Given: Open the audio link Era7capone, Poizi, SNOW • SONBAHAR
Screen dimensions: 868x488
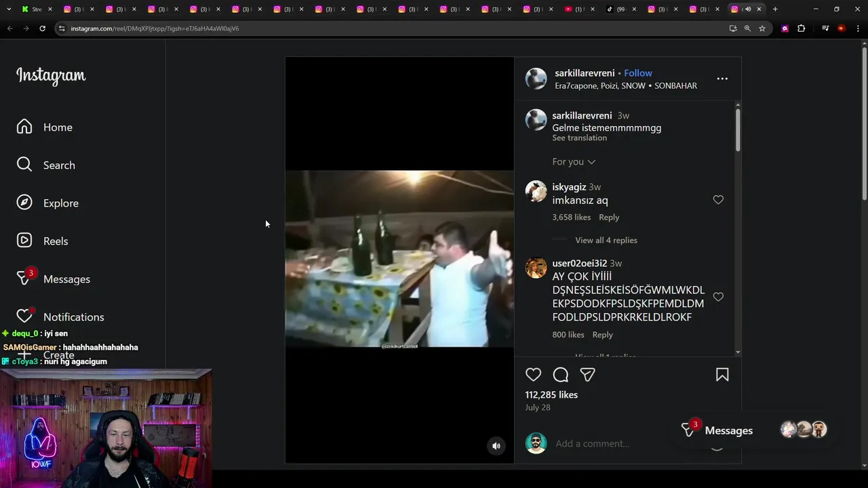Looking at the screenshot, I should 626,86.
